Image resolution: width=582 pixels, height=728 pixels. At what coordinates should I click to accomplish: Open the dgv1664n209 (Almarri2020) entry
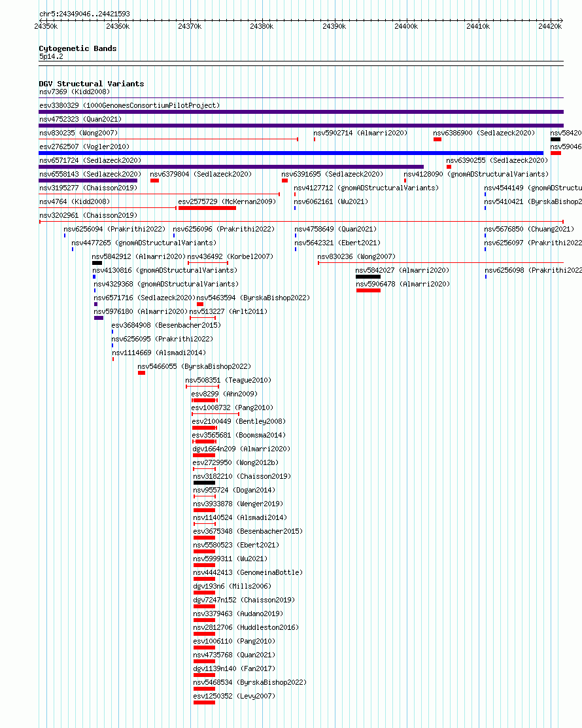point(241,449)
